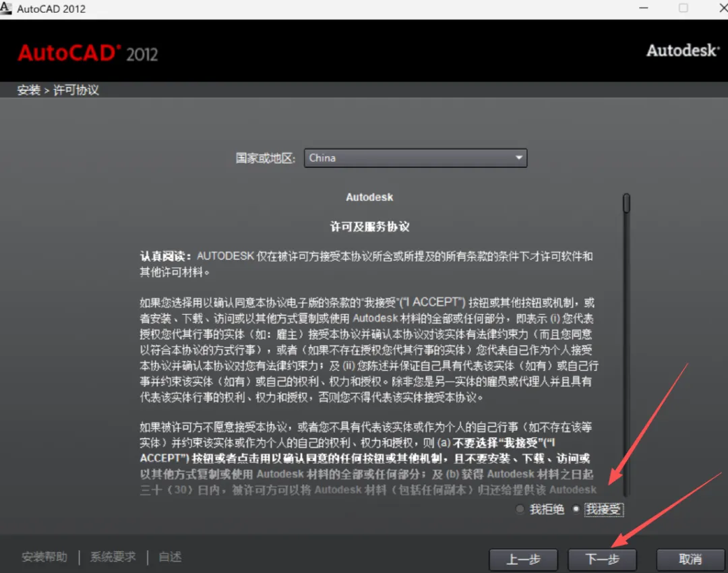
Task: Click the 下一步 button
Action: 602,560
